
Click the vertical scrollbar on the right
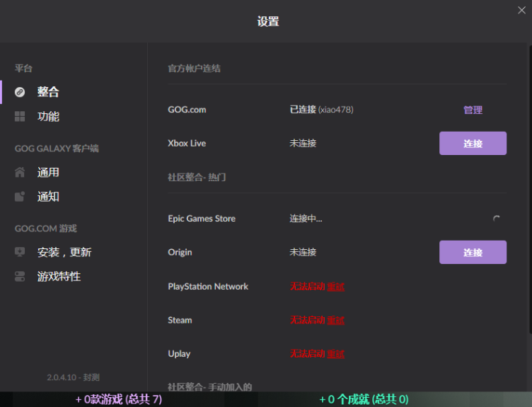[x=531, y=190]
